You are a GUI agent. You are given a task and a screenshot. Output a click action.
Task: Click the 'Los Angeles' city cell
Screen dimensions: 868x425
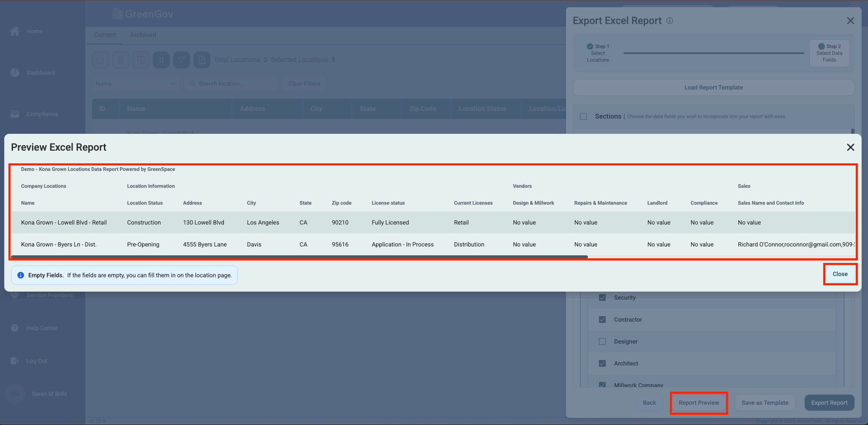point(263,222)
